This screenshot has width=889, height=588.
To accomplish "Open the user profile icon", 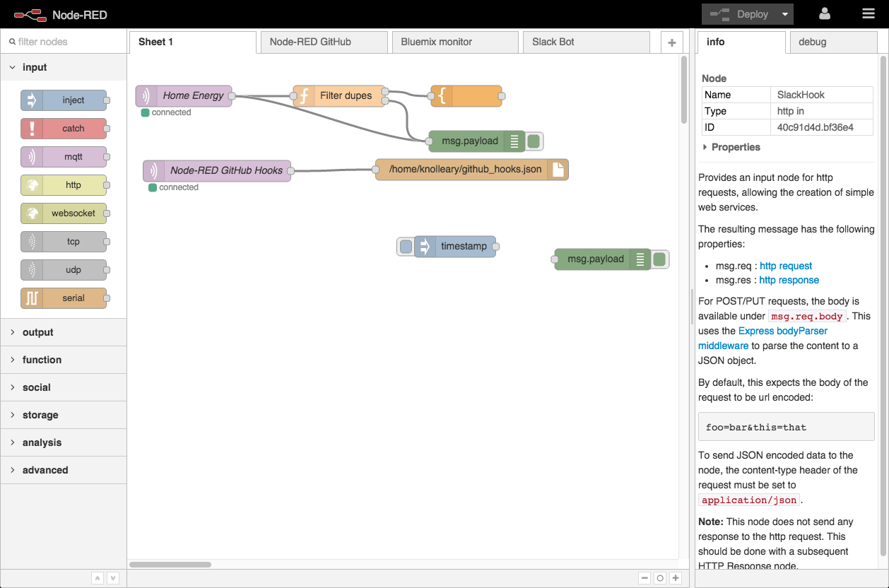I will click(x=825, y=13).
